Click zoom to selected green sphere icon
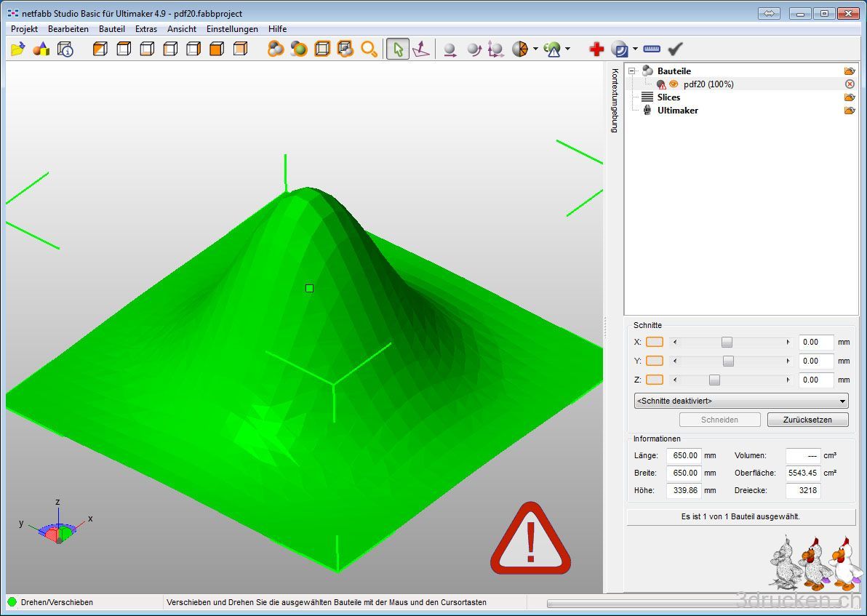Viewport: 867px width, 616px height. [299, 49]
